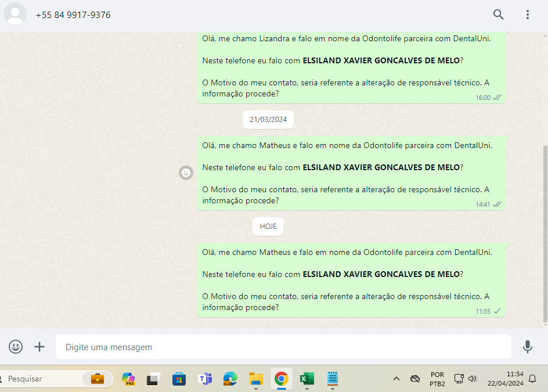
Task: Open Microsoft Teams from taskbar
Action: [x=205, y=379]
